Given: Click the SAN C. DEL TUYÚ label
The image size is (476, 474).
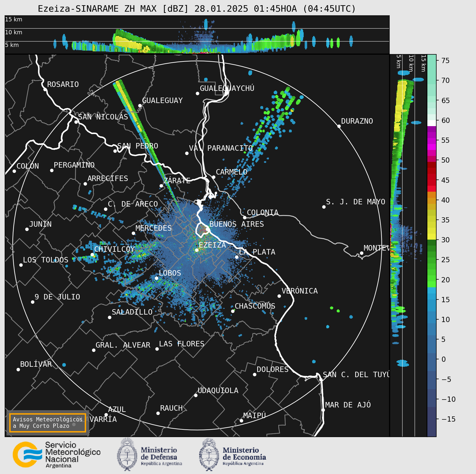Looking at the screenshot, I should [x=356, y=374].
